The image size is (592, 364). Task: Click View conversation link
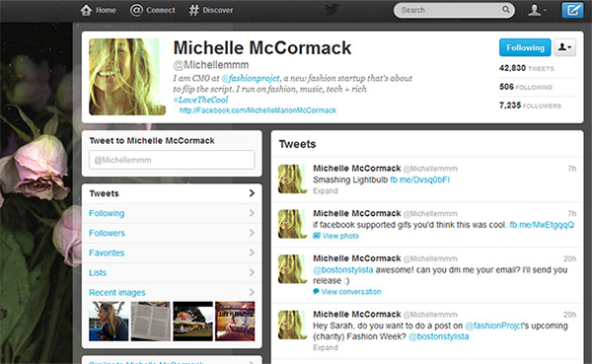351,292
